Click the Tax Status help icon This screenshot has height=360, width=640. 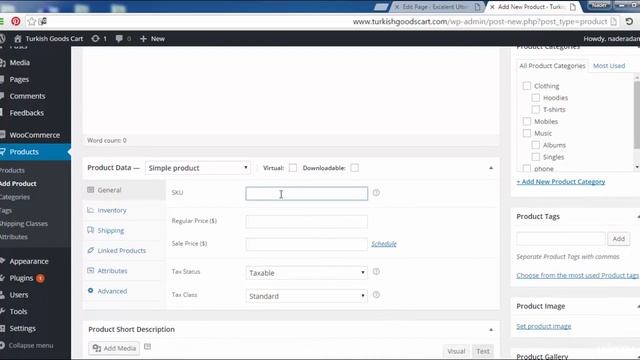pos(376,271)
